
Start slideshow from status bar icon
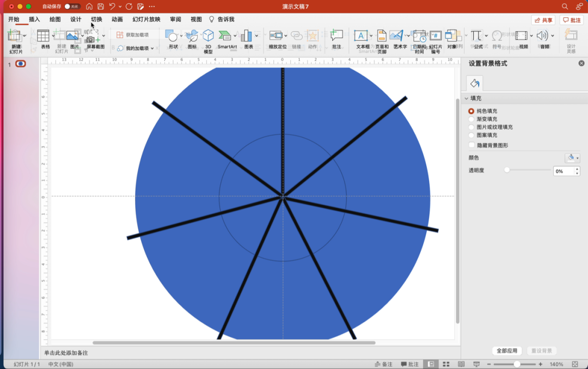pos(476,364)
